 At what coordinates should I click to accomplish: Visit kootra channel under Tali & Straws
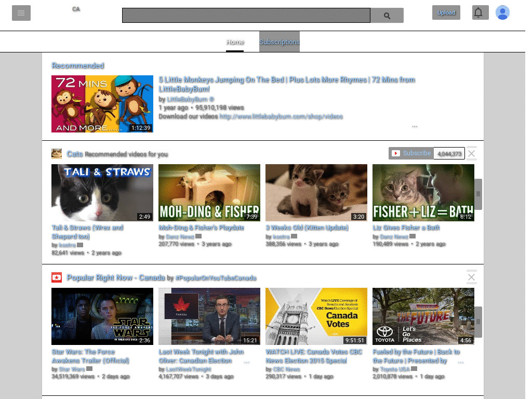[67, 245]
